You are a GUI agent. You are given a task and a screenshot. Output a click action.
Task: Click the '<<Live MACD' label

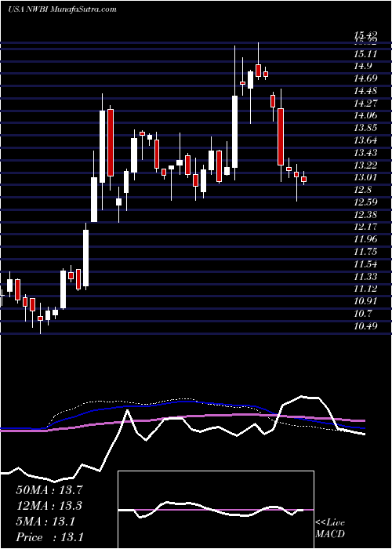click(330, 528)
